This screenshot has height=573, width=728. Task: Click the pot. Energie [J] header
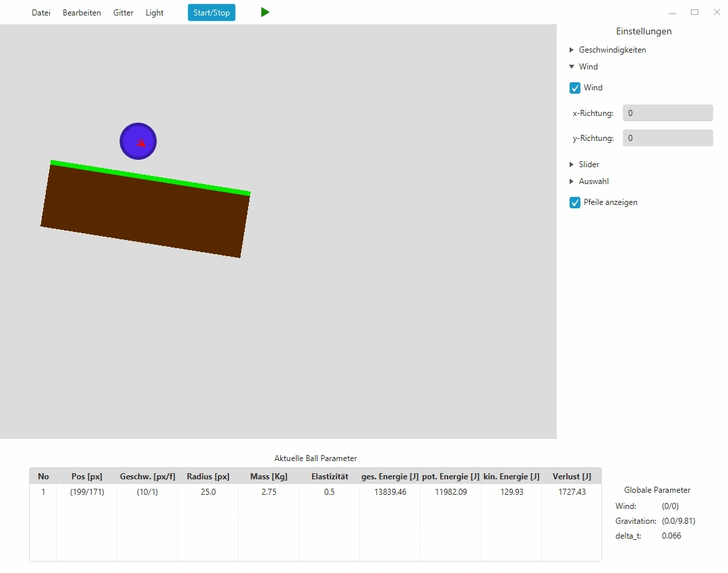coord(451,477)
